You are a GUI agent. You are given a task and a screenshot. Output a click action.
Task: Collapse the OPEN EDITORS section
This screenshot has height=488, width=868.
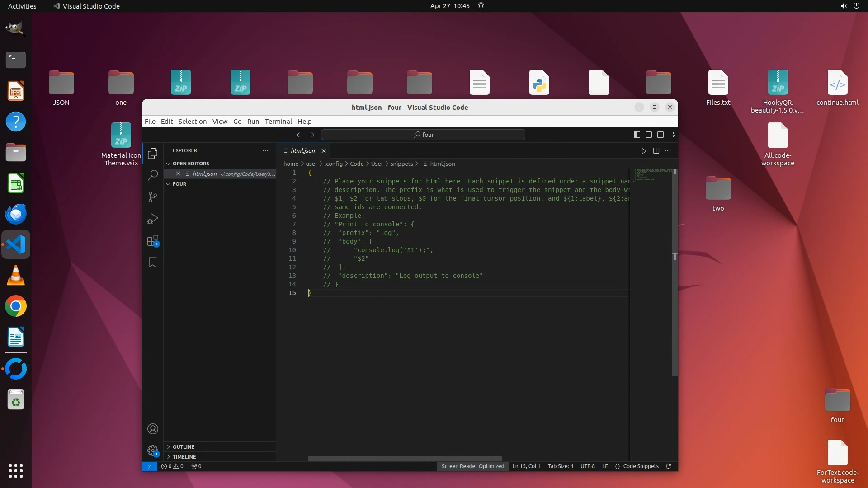tap(190, 164)
